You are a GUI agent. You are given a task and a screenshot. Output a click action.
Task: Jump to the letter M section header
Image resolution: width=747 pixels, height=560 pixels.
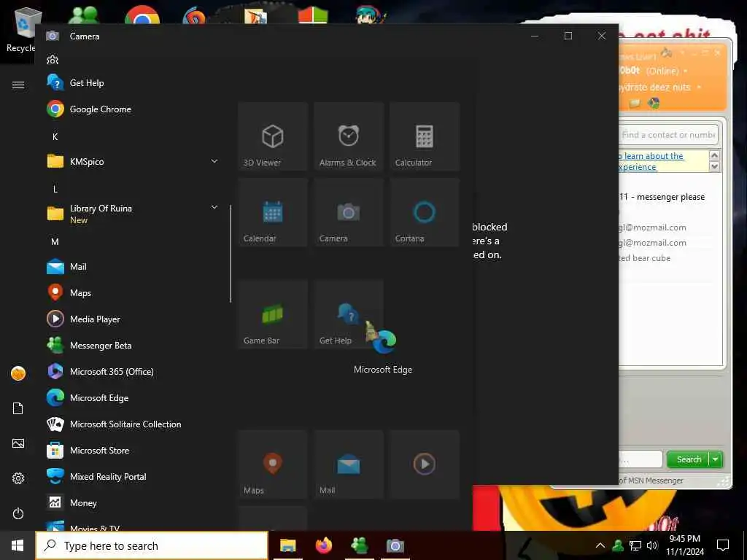pos(55,242)
